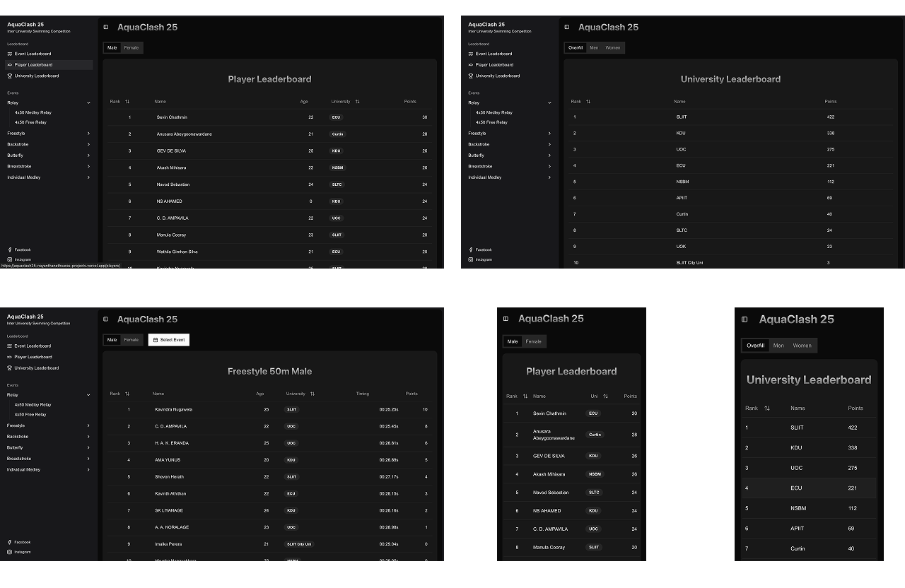Image resolution: width=905 pixels, height=588 pixels.
Task: Click Instagram icon in Freestyle 50m Male sidebar
Action: point(10,552)
